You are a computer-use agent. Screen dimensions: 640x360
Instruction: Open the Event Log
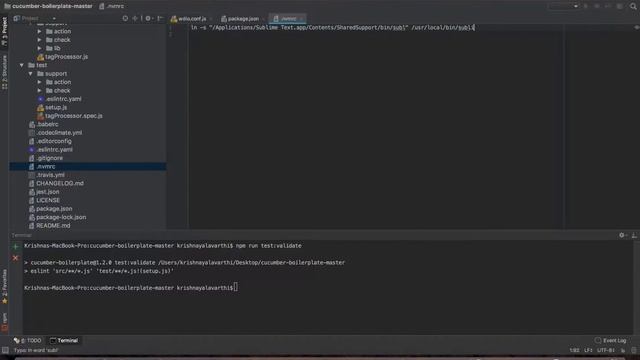pos(611,340)
